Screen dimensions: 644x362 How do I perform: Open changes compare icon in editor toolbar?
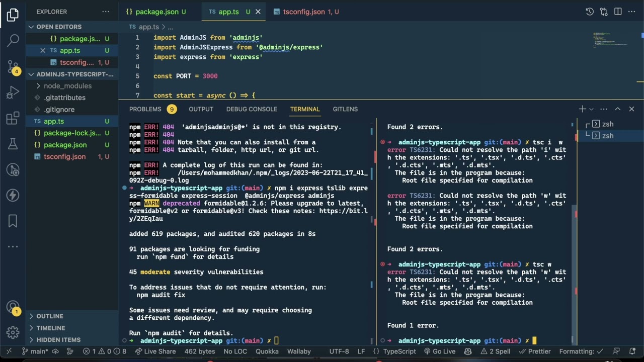point(604,12)
